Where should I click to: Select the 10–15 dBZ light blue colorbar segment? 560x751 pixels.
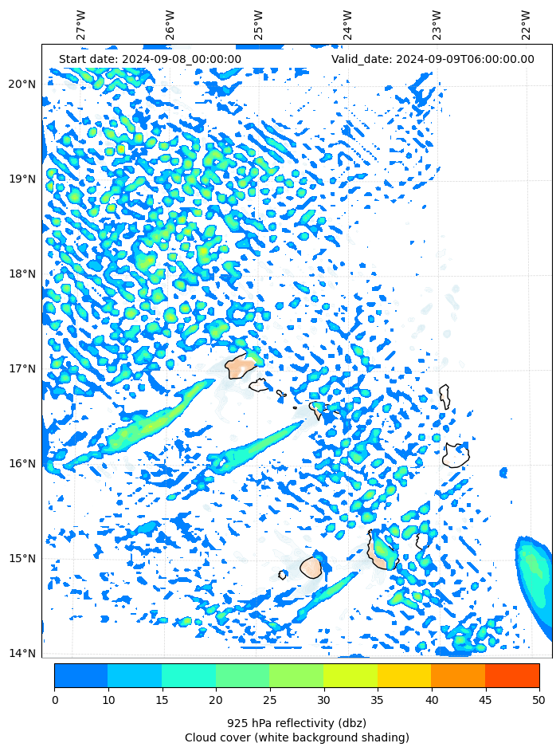(x=135, y=675)
